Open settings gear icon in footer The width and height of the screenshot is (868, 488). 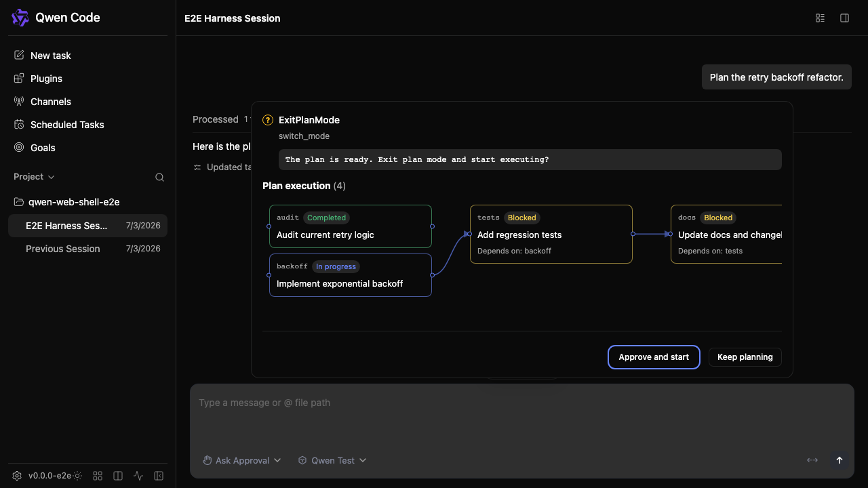pos(17,476)
